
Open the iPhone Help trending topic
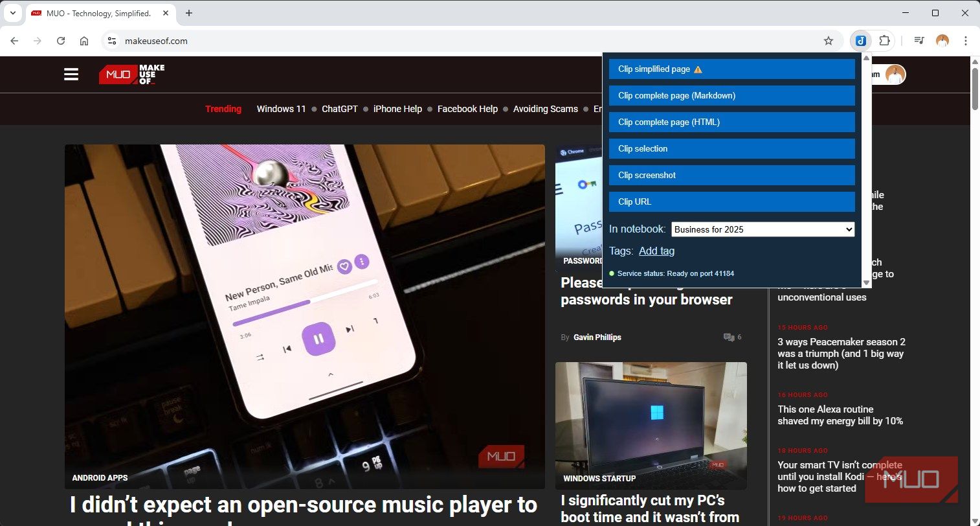[x=397, y=109]
